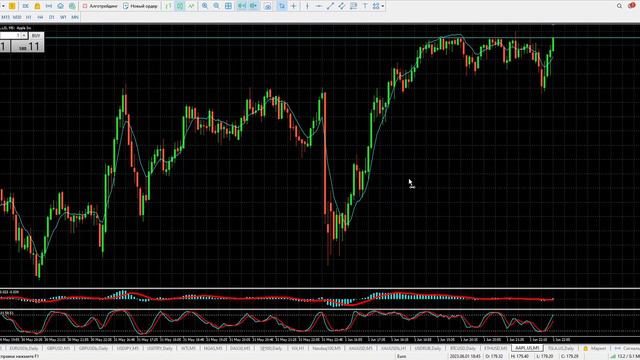The image size is (640, 360).
Task: Switch to EURUSD Daily chart tab
Action: [24, 348]
